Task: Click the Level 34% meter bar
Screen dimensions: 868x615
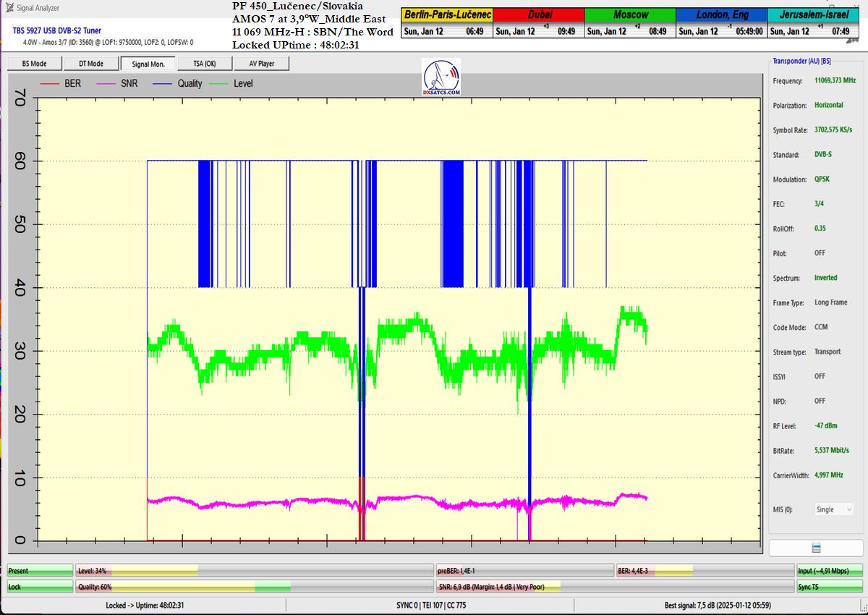Action: coord(254,571)
